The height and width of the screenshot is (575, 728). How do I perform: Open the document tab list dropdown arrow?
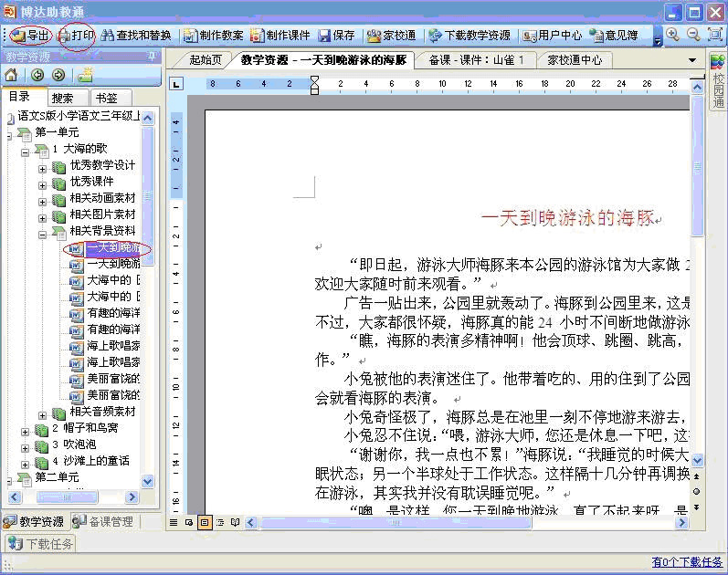(692, 60)
